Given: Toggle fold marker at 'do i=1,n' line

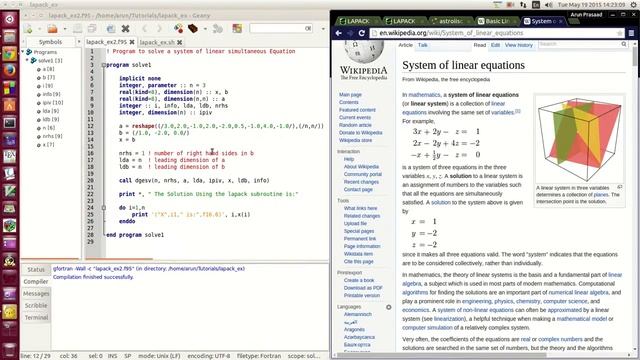Looking at the screenshot, I should pyautogui.click(x=104, y=208).
